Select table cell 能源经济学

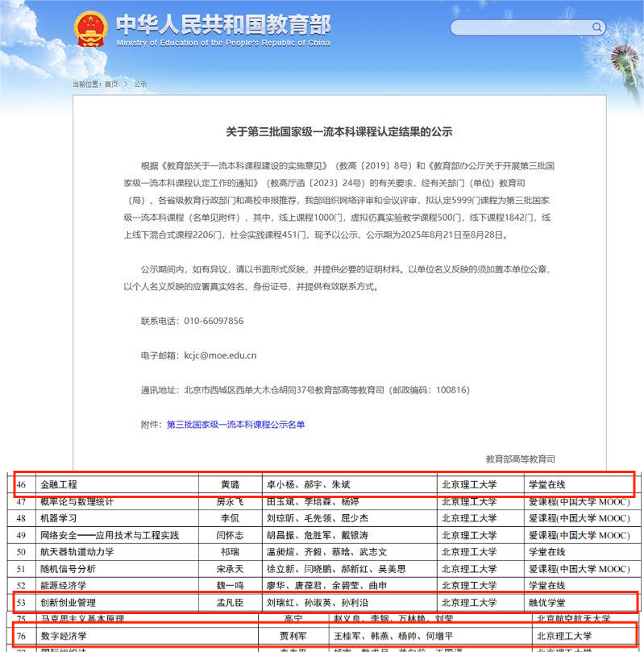[x=63, y=585]
